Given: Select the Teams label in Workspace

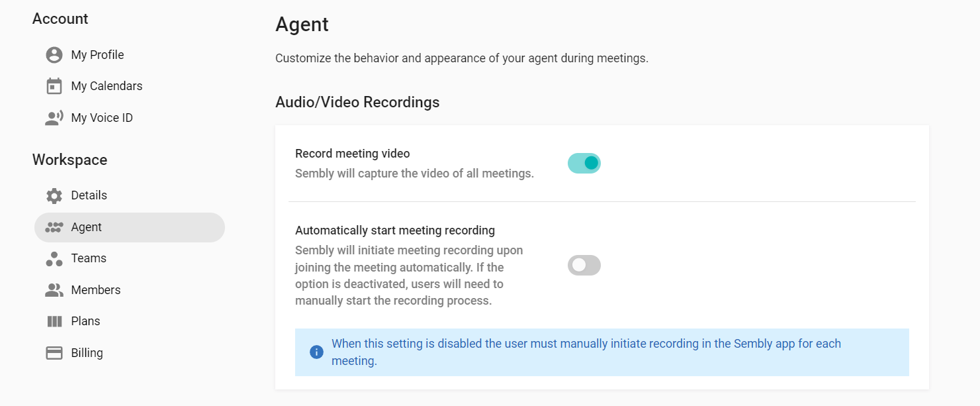Looking at the screenshot, I should click(89, 258).
